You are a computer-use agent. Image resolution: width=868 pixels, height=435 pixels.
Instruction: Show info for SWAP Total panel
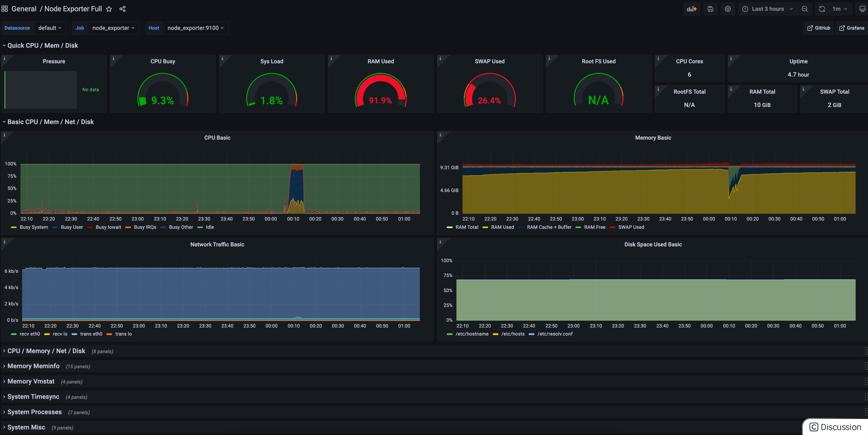803,89
